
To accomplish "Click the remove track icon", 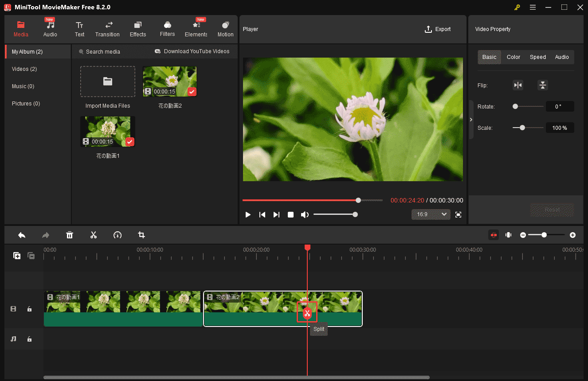I will [31, 256].
